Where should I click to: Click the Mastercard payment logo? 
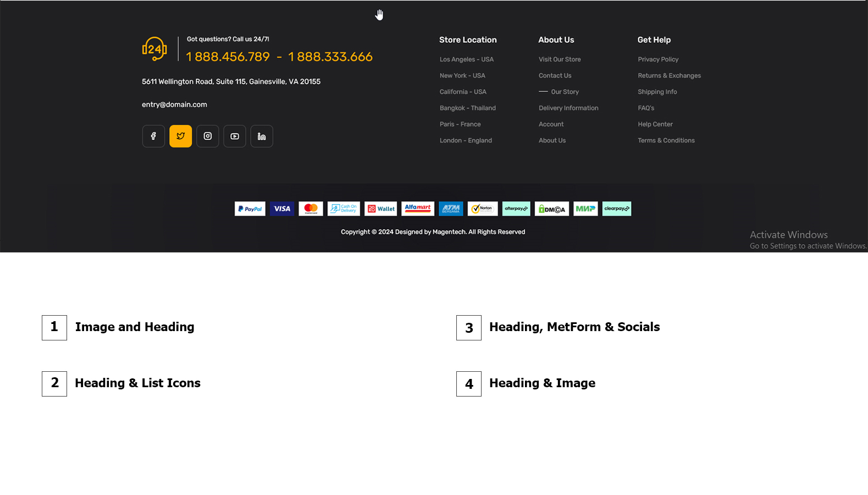click(311, 209)
